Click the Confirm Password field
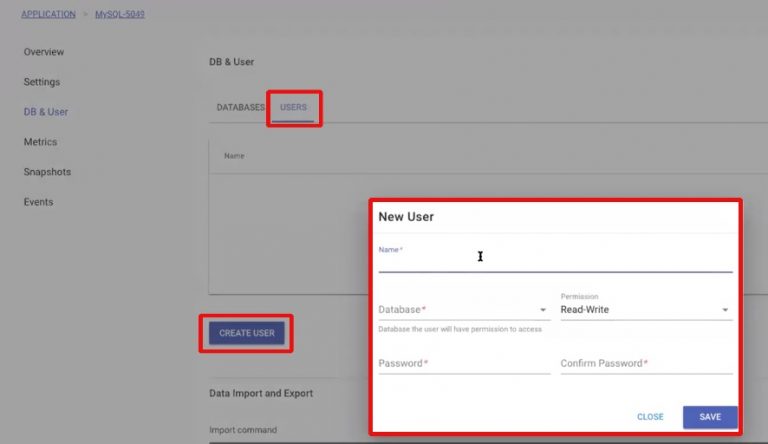 (x=645, y=364)
